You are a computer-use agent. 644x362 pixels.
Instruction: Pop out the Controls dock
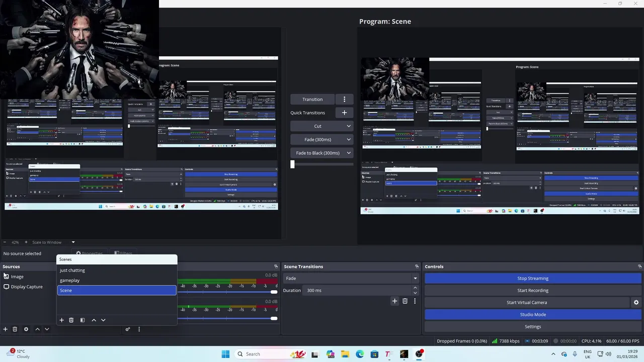click(x=640, y=266)
